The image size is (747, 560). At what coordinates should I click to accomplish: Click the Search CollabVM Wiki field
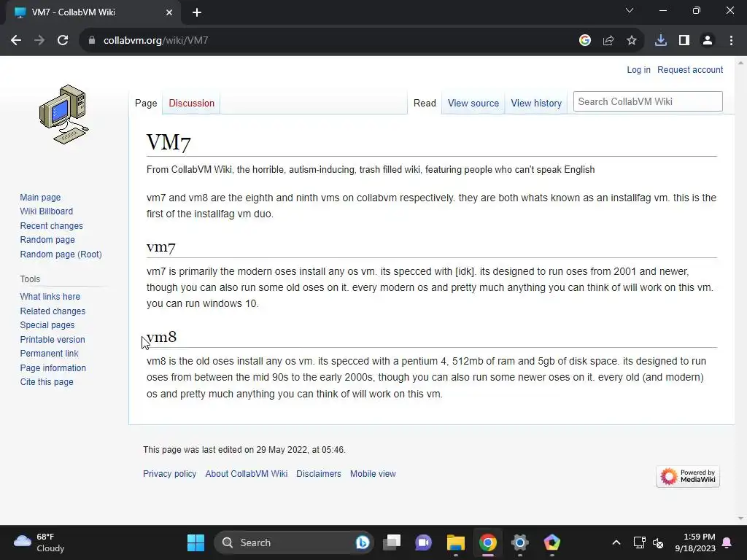click(648, 101)
